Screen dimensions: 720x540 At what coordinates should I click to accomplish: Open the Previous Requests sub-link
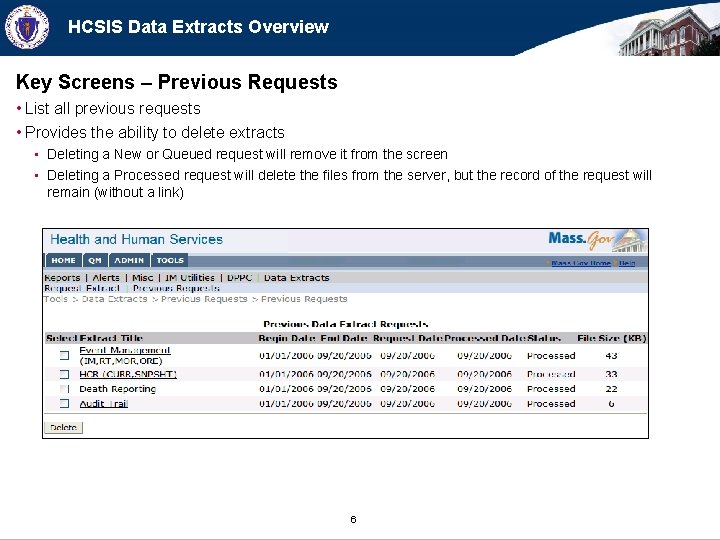pyautogui.click(x=176, y=288)
